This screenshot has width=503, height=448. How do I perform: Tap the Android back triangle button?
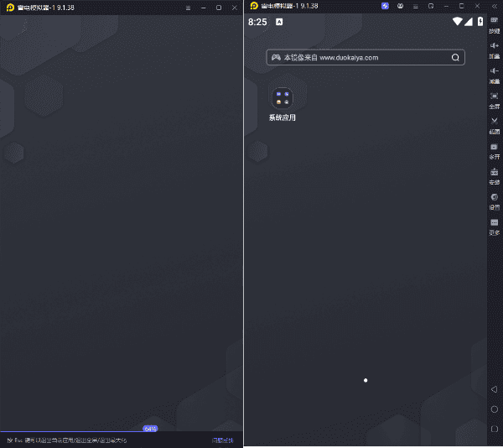click(x=494, y=389)
